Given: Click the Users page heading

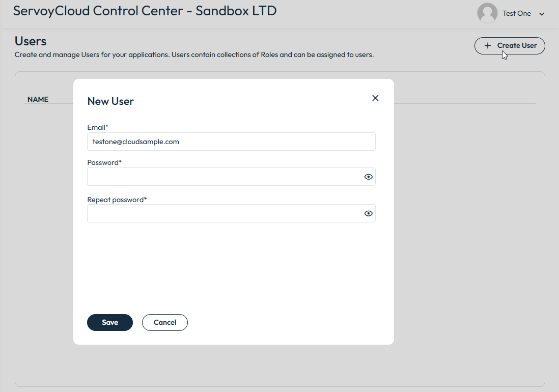Looking at the screenshot, I should click(x=31, y=41).
